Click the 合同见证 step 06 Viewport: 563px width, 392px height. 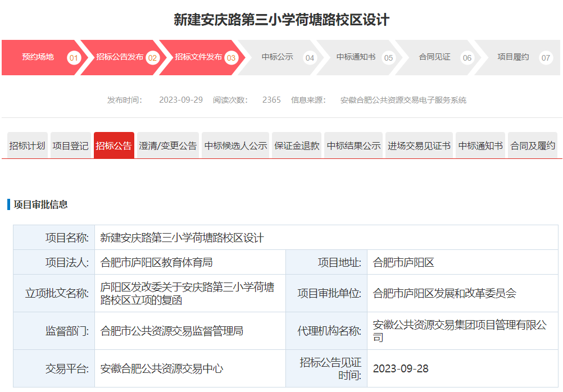click(x=438, y=57)
